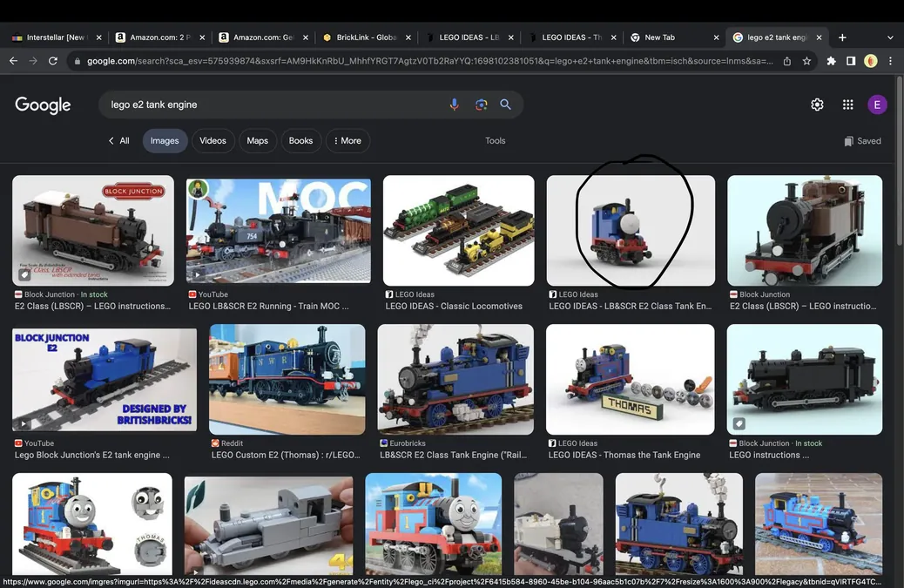Click the circled blue tank engine thumbnail
Viewport: 904px width, 588px height.
coord(631,229)
